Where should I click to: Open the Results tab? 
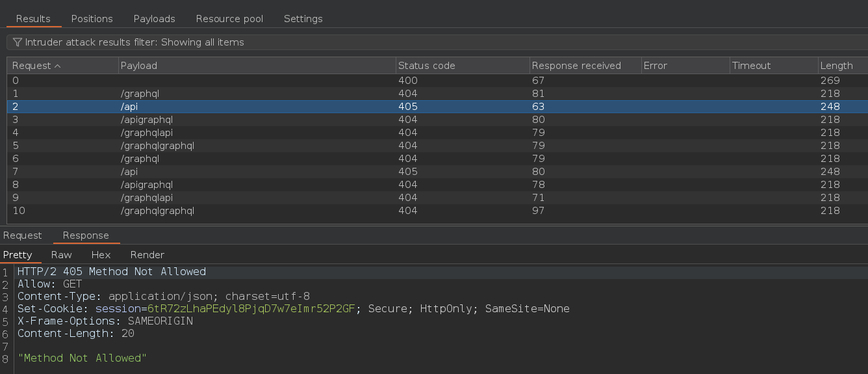(33, 19)
